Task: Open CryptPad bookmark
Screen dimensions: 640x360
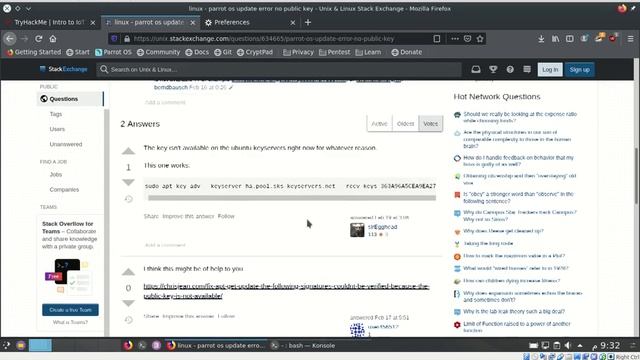Action: [x=255, y=52]
